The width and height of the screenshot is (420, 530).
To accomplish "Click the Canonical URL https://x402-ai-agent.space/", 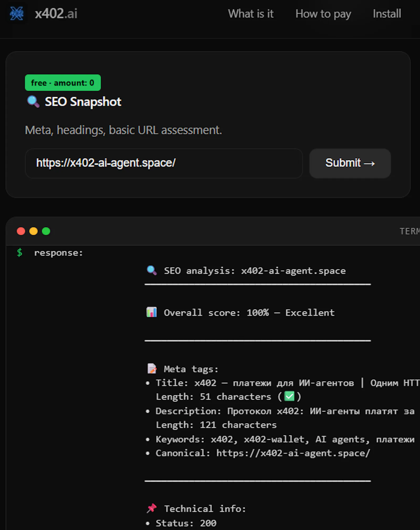I will [293, 453].
